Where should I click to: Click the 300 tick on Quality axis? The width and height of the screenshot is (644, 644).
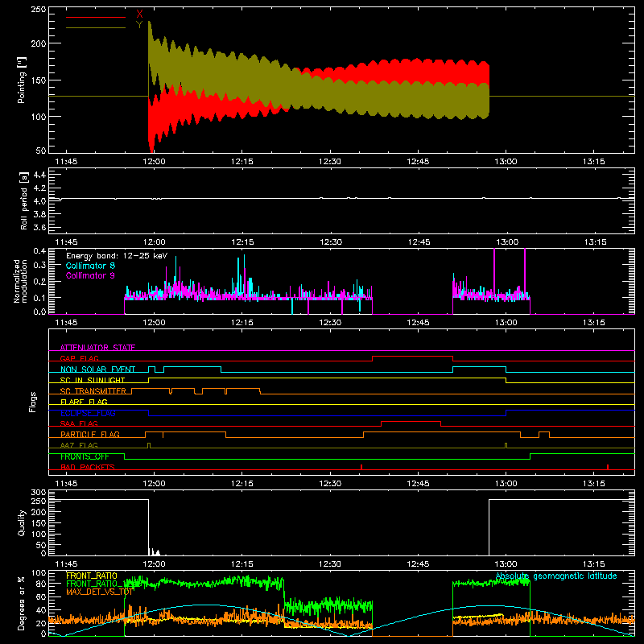[39, 493]
